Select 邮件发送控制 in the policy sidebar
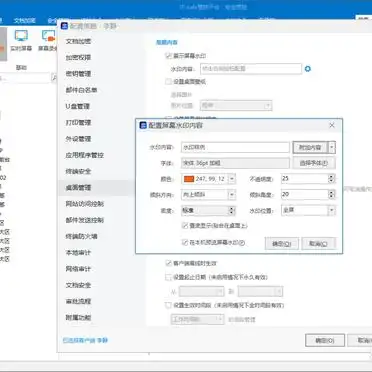This screenshot has width=372, height=372. 84,220
